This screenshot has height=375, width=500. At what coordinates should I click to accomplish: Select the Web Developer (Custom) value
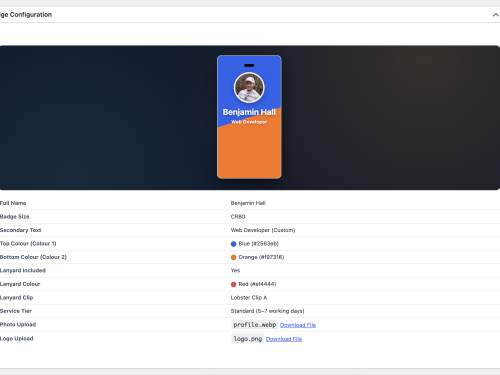pos(263,230)
